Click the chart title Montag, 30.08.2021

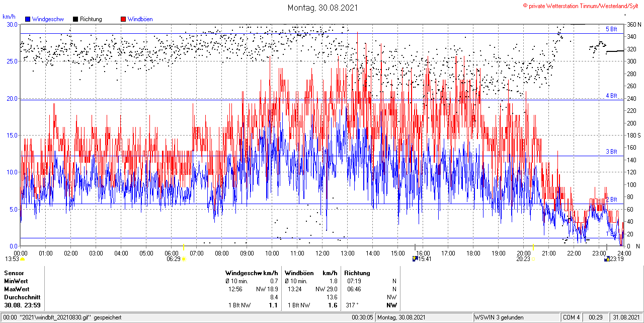(x=322, y=8)
